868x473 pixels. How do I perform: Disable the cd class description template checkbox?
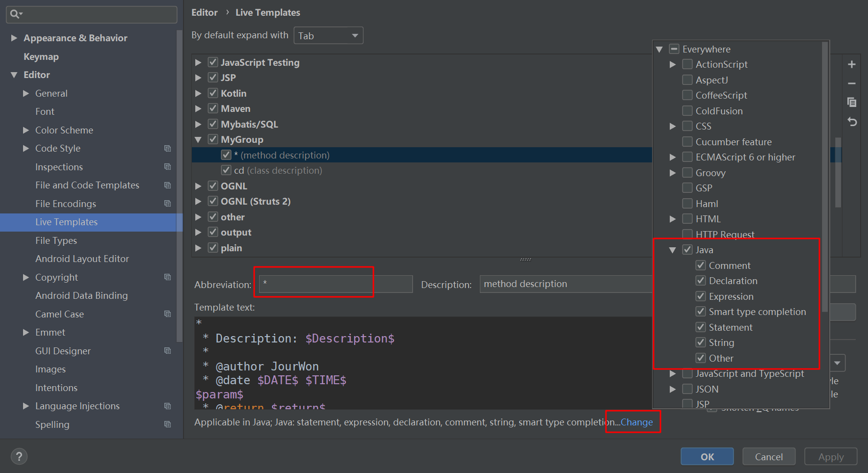coord(226,170)
